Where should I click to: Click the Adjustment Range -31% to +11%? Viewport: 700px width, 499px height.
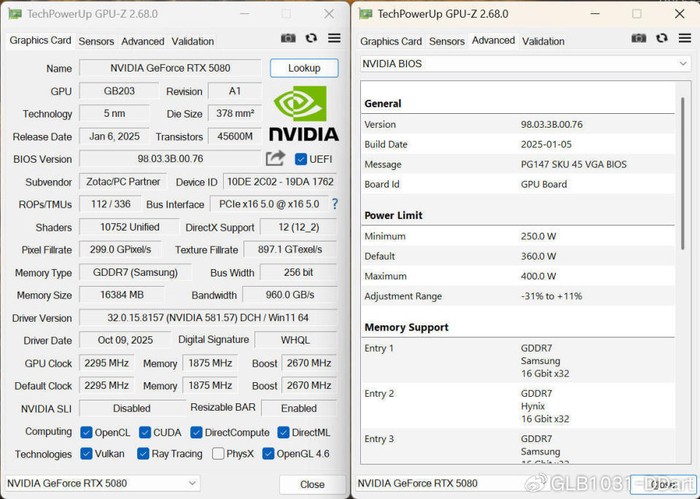[x=551, y=296]
